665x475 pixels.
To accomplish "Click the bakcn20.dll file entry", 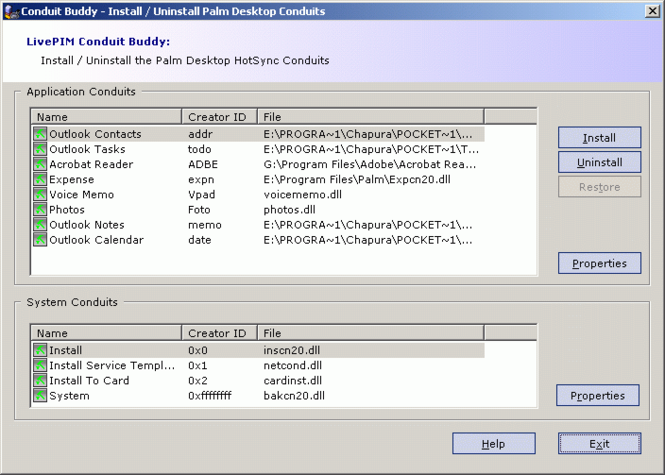I will pyautogui.click(x=294, y=396).
